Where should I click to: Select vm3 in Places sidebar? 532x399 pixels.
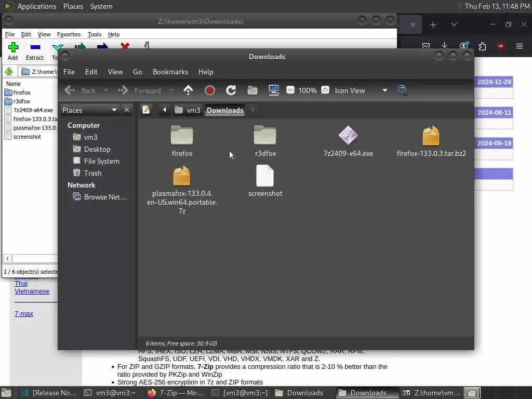[85, 137]
